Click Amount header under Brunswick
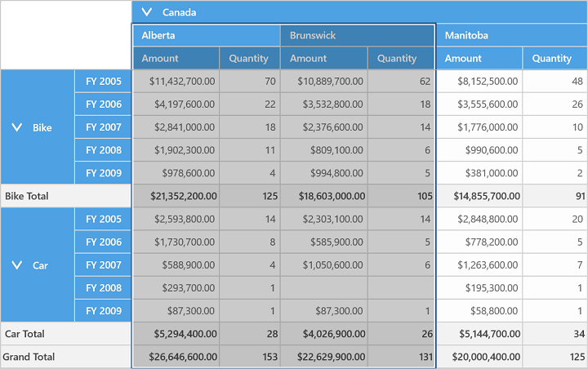This screenshot has width=588, height=369. coord(324,59)
